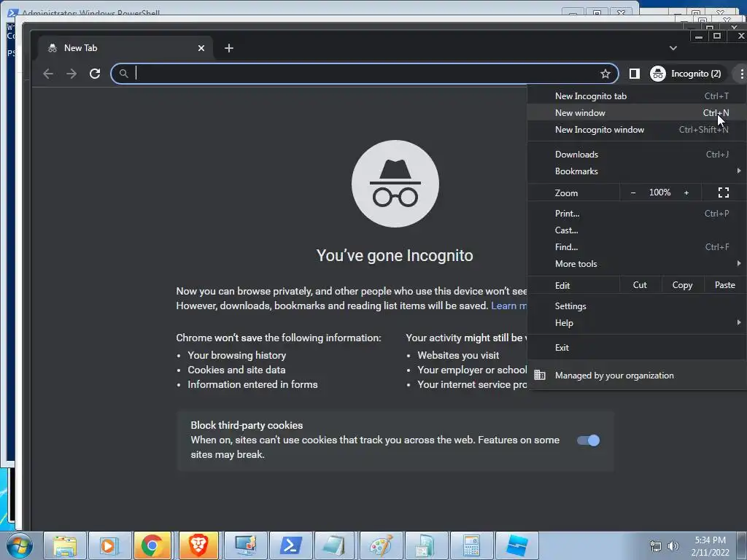Viewport: 747px width, 560px height.
Task: Click the back navigation arrow
Action: point(47,74)
